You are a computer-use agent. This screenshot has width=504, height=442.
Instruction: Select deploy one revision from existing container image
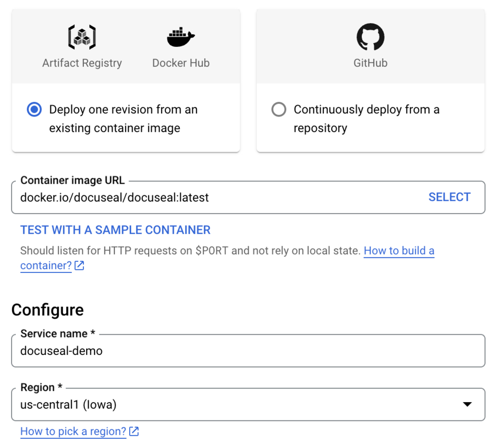tap(34, 109)
